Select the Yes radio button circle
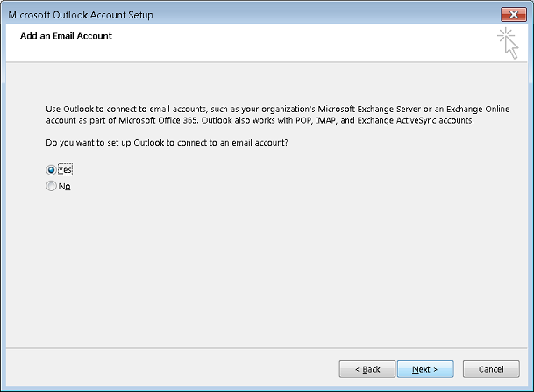 pos(51,169)
